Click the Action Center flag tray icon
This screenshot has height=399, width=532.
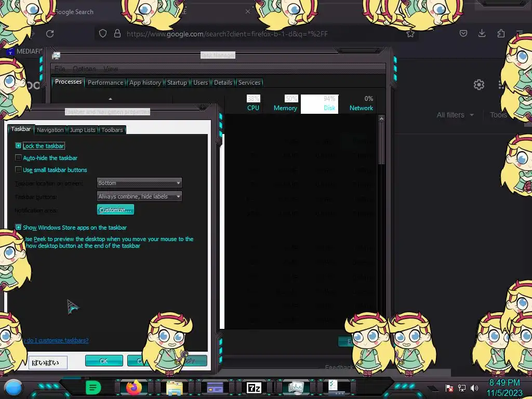coord(449,388)
